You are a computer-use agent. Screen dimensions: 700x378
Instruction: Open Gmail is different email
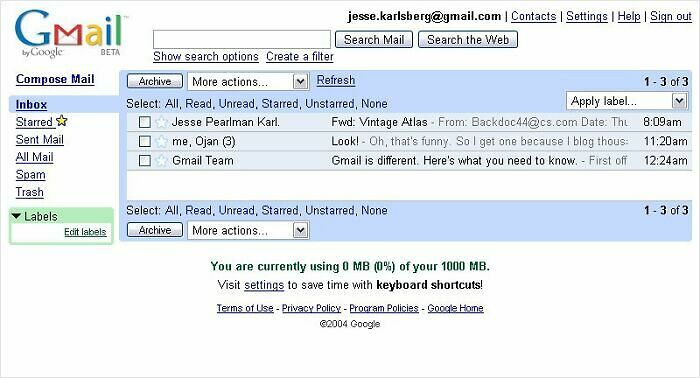(x=454, y=161)
